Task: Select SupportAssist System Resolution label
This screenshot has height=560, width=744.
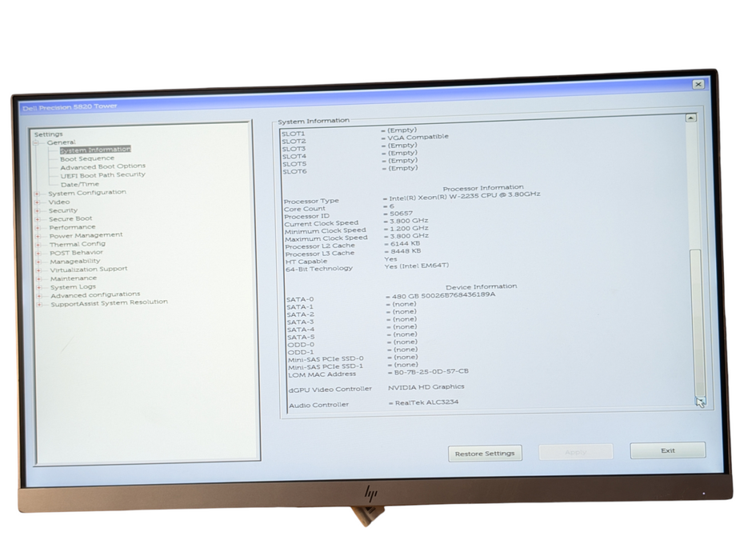Action: (x=109, y=302)
